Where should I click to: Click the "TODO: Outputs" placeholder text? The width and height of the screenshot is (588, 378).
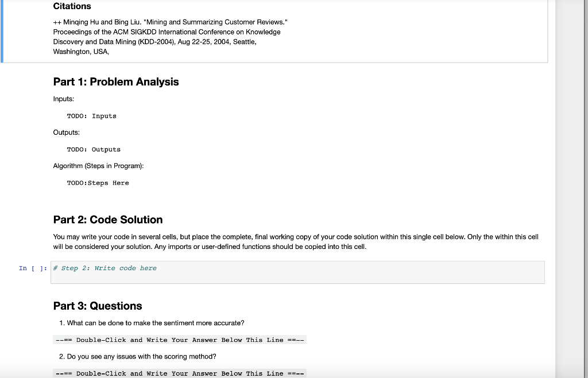pyautogui.click(x=94, y=149)
